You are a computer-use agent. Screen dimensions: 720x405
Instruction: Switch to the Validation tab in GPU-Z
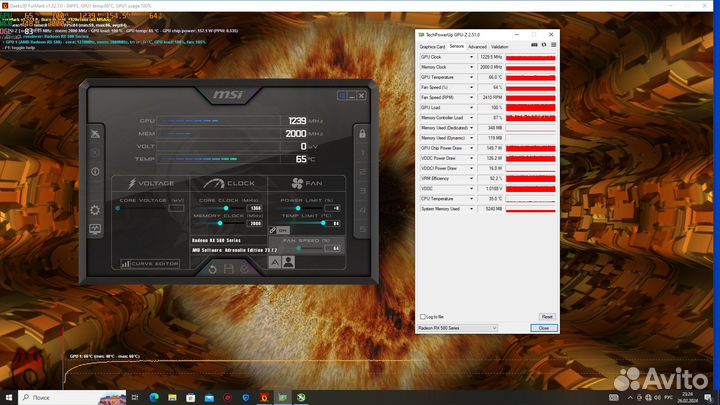pyautogui.click(x=500, y=47)
